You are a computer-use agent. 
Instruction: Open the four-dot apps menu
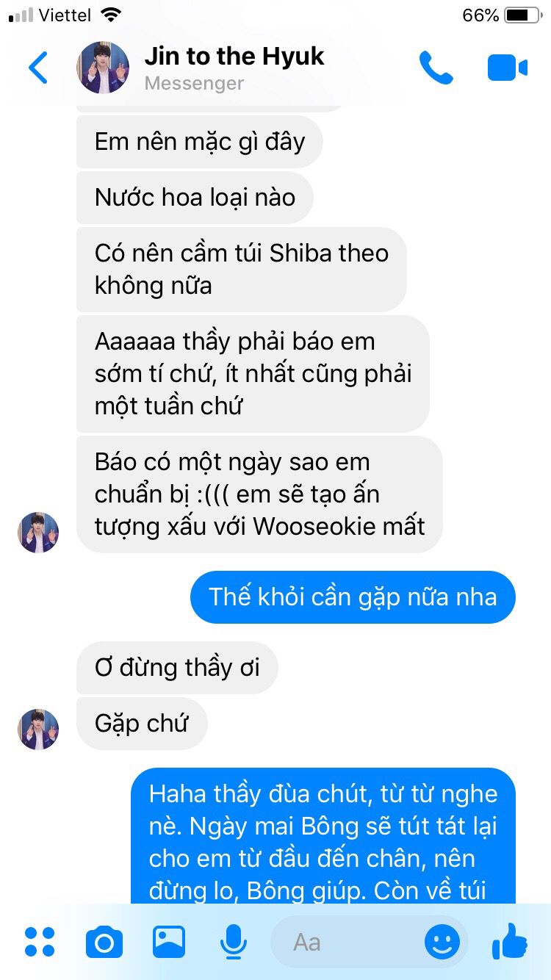40,942
